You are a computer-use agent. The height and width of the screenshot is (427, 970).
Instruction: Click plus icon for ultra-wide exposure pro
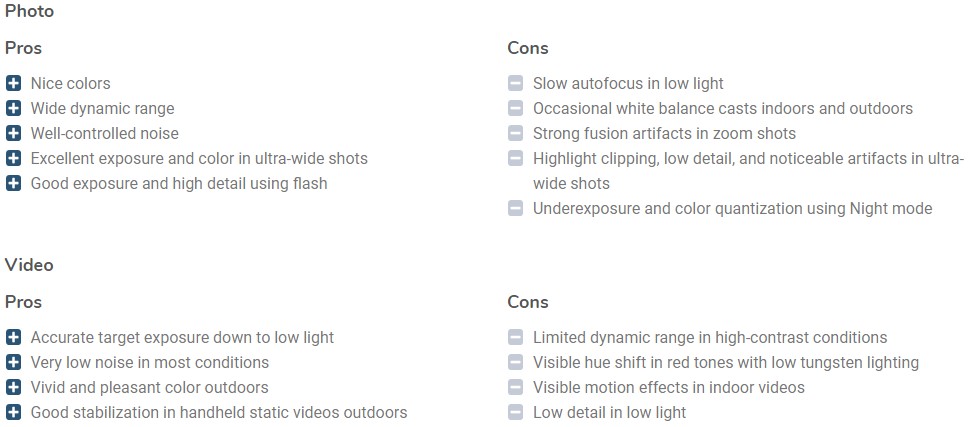tap(13, 158)
